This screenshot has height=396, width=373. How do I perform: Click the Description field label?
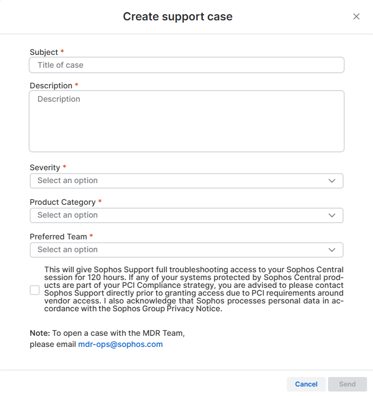point(51,86)
